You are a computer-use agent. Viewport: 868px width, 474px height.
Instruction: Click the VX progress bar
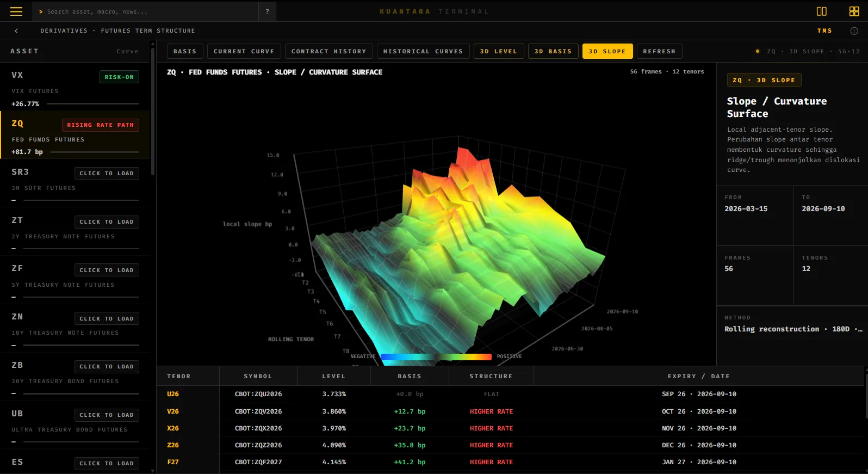93,103
